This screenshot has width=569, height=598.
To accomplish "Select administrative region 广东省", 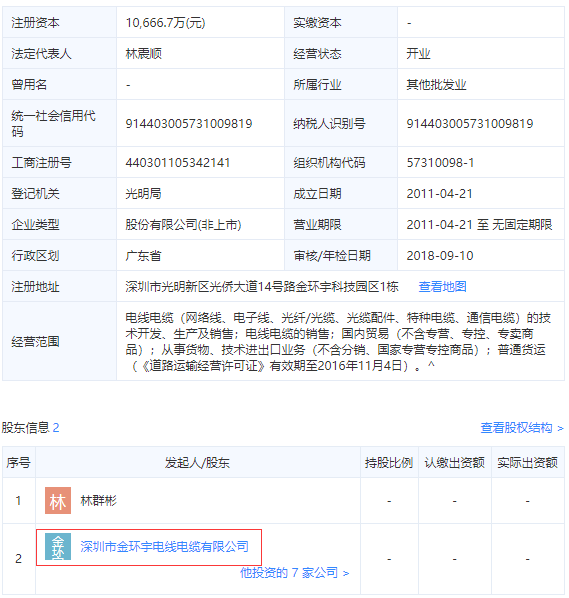I will (143, 256).
